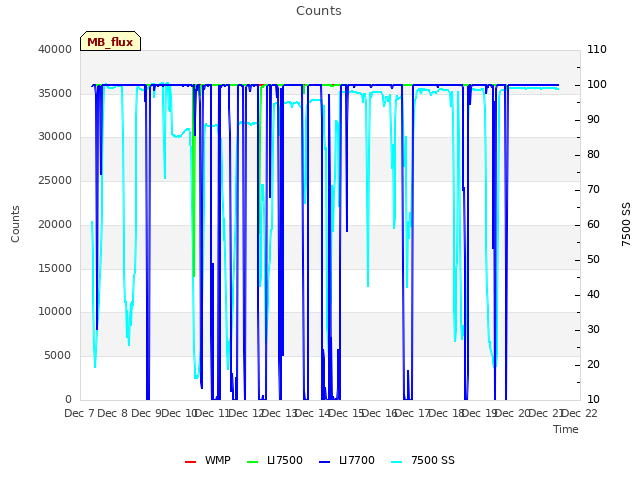Click the 100 tick on right axis
Viewport: 640px width, 480px height.
597,84
